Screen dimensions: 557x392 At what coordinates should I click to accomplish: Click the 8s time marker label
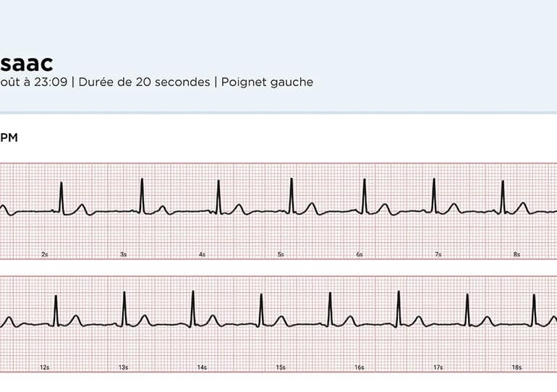[517, 255]
